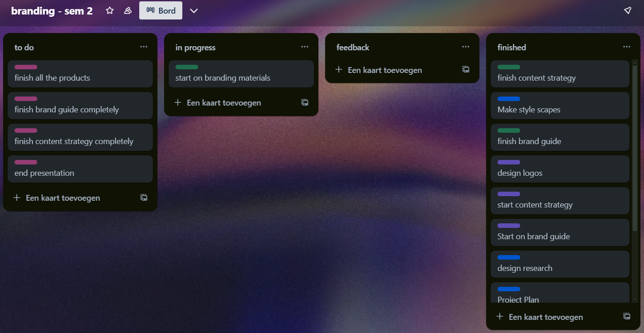Click template card icon in to do list
Screen dimensions: 644x333
pyautogui.click(x=144, y=198)
